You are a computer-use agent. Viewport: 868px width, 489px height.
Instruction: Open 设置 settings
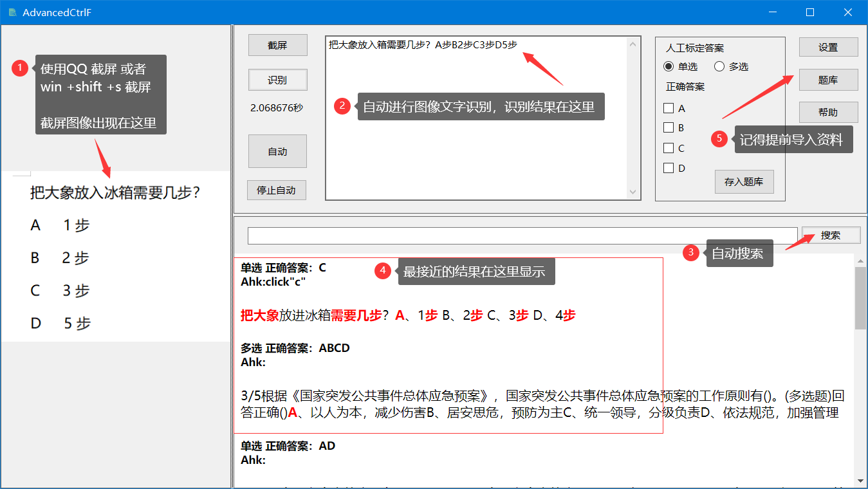tap(828, 47)
